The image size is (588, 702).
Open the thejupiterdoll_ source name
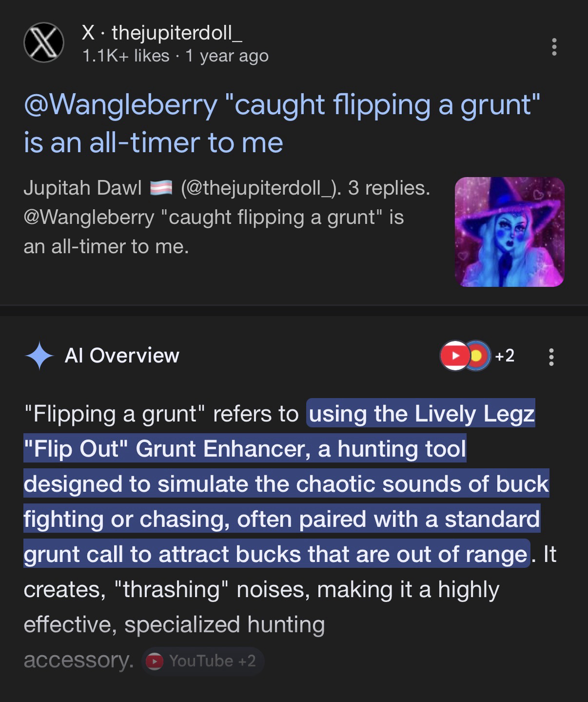tap(176, 33)
